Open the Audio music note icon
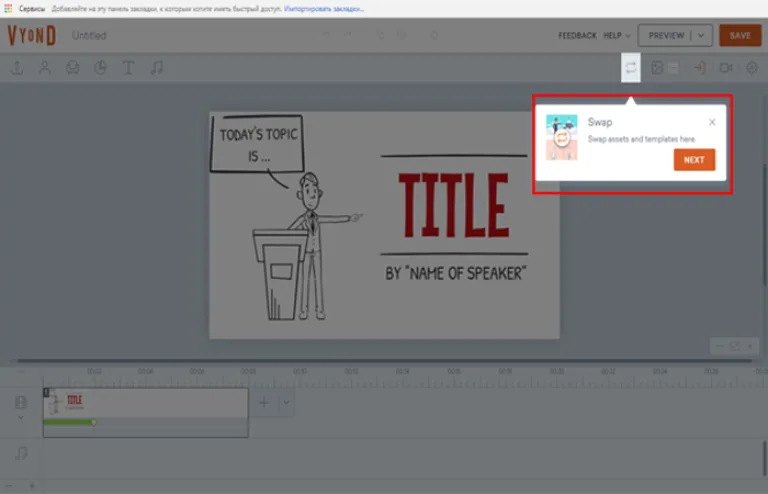The width and height of the screenshot is (768, 494). pyautogui.click(x=157, y=68)
